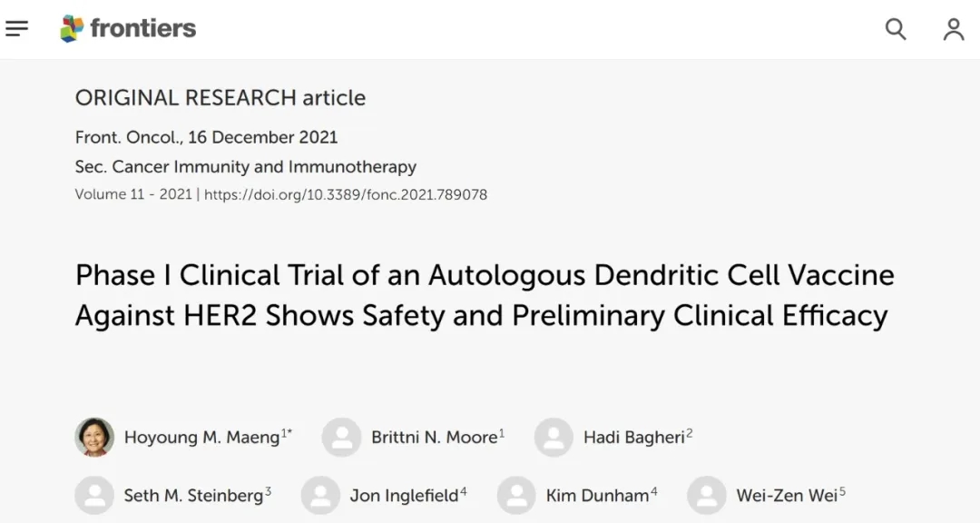980x523 pixels.
Task: Open author Brittni N. Moore's name link
Action: click(x=434, y=438)
